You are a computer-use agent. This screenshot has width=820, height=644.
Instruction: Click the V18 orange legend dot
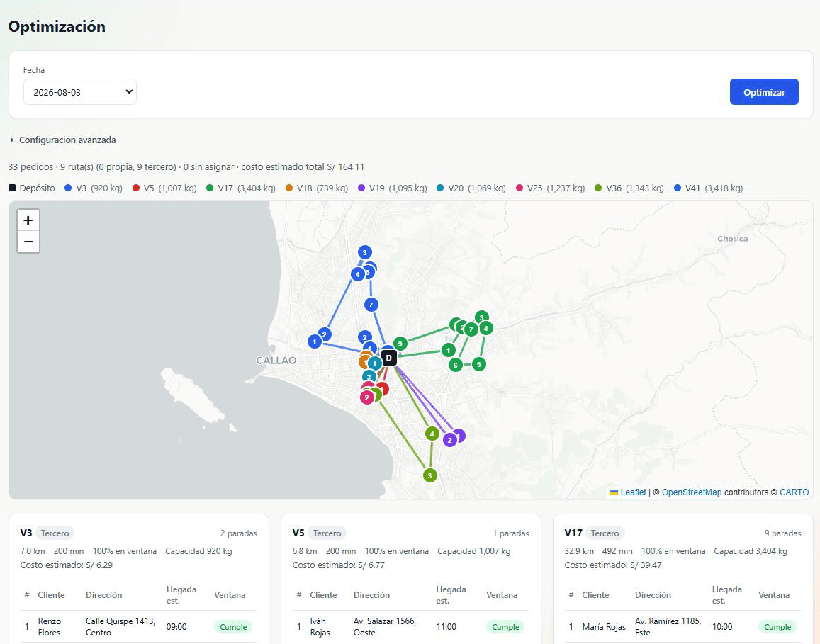pos(288,188)
